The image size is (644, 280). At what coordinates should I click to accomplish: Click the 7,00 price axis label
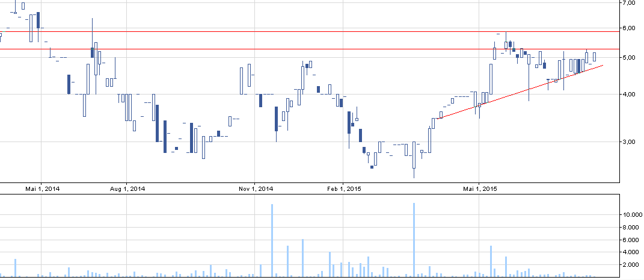point(629,3)
